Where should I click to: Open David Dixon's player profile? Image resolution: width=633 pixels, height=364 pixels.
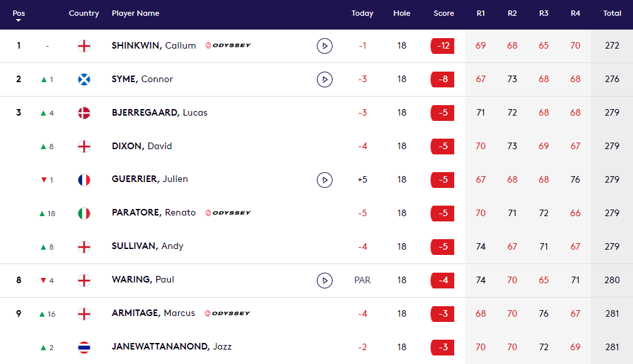click(142, 146)
